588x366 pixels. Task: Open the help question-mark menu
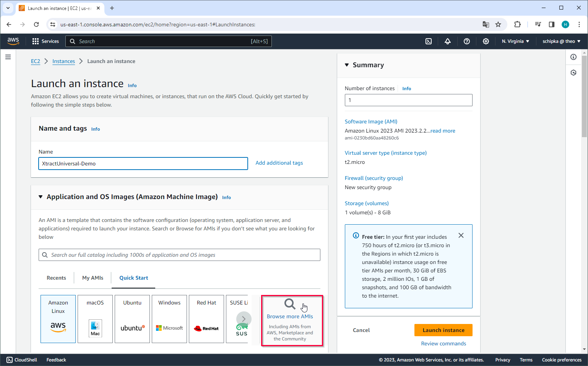pyautogui.click(x=467, y=41)
